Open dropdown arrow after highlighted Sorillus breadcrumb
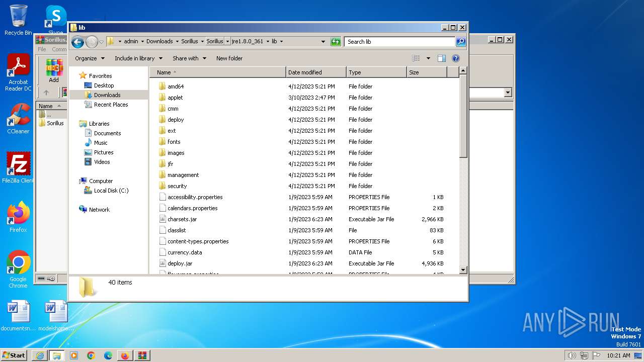 coord(227,41)
